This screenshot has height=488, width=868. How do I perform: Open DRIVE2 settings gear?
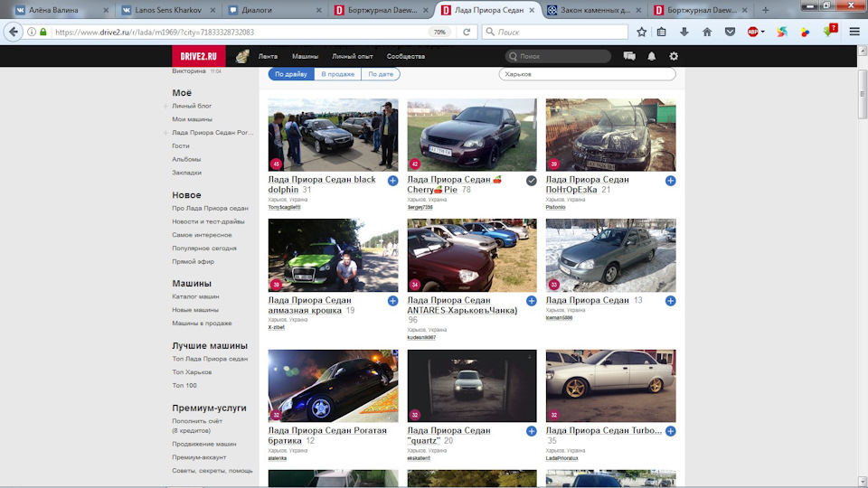674,56
